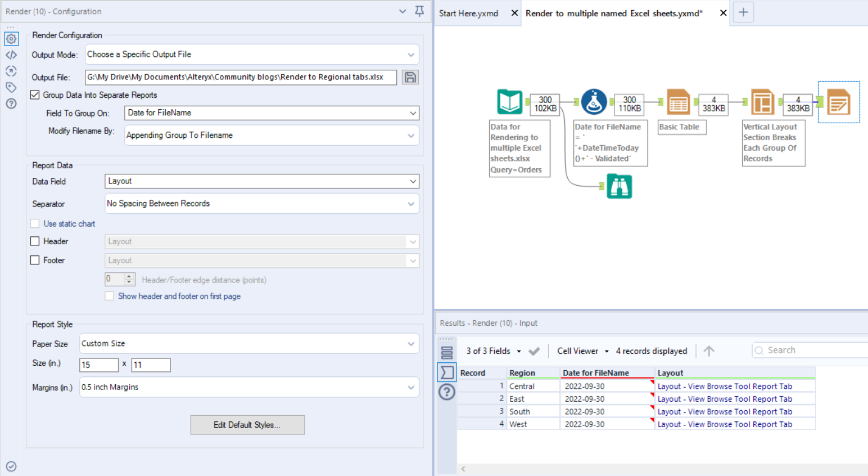Select the Basic Table tool

pyautogui.click(x=678, y=102)
